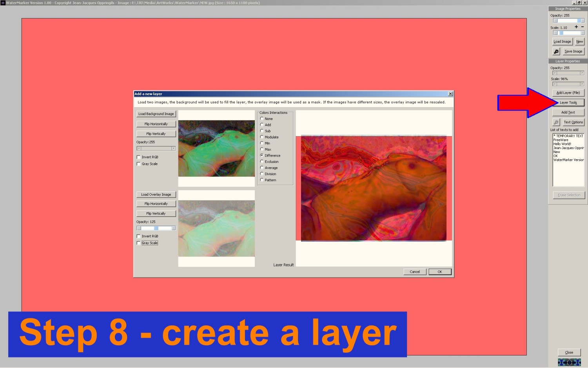Click the gear icon beside Save Image

tap(556, 51)
